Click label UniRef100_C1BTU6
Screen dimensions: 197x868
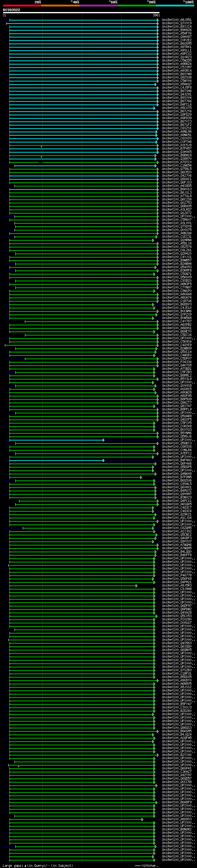pyautogui.click(x=176, y=301)
